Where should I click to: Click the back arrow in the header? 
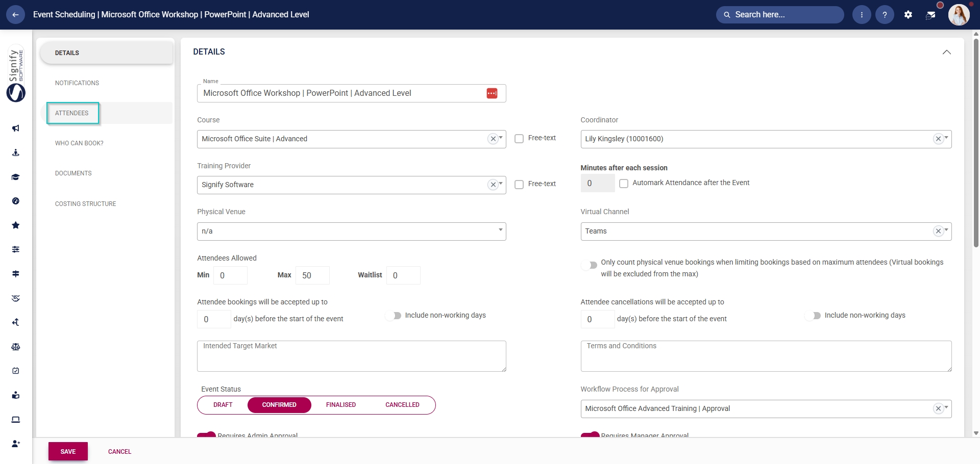click(15, 15)
